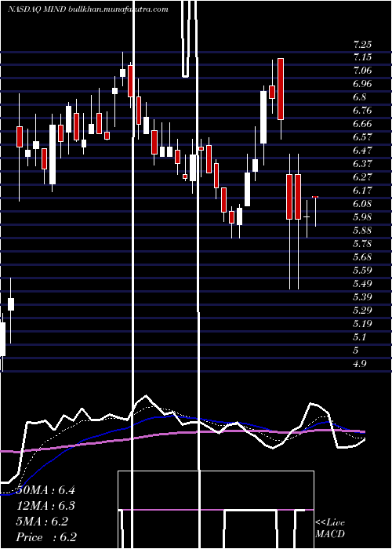Click the 6.37 price axis label
The width and height of the screenshot is (392, 549).
362,163
